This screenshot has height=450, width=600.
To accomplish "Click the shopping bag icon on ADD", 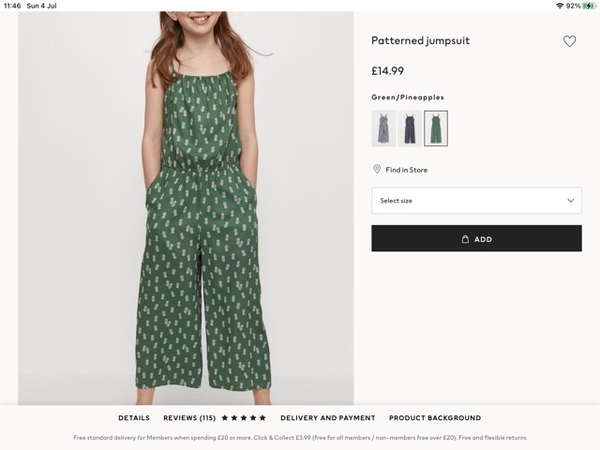I will (465, 239).
